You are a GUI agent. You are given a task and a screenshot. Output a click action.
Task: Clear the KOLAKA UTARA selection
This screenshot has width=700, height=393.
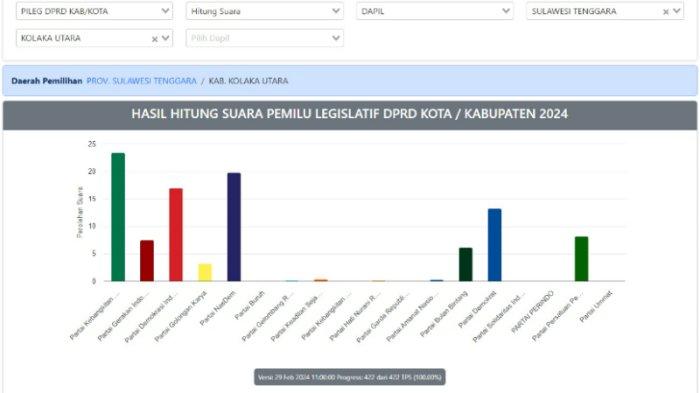pos(154,39)
